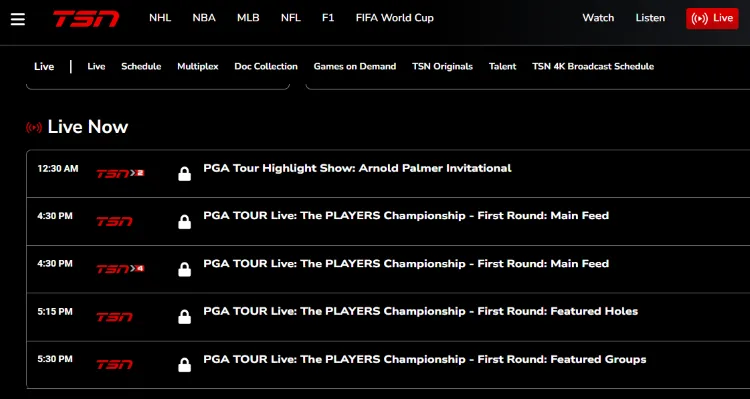This screenshot has height=399, width=750.
Task: Open the Talent tab
Action: click(502, 66)
